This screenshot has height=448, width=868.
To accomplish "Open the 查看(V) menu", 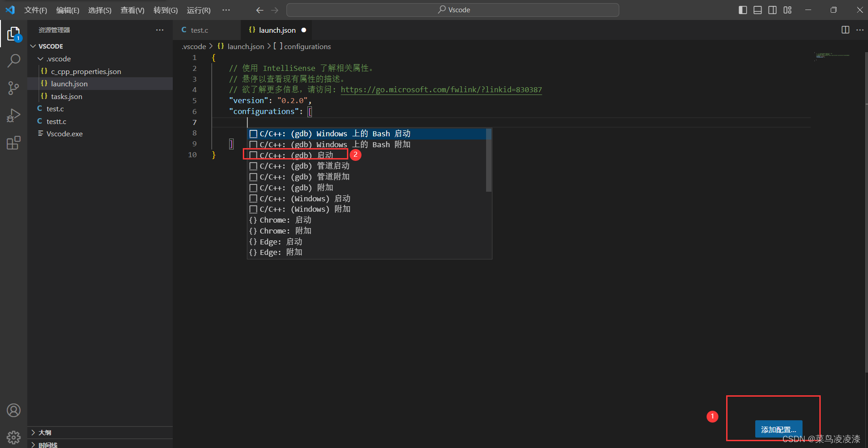I will (x=132, y=10).
